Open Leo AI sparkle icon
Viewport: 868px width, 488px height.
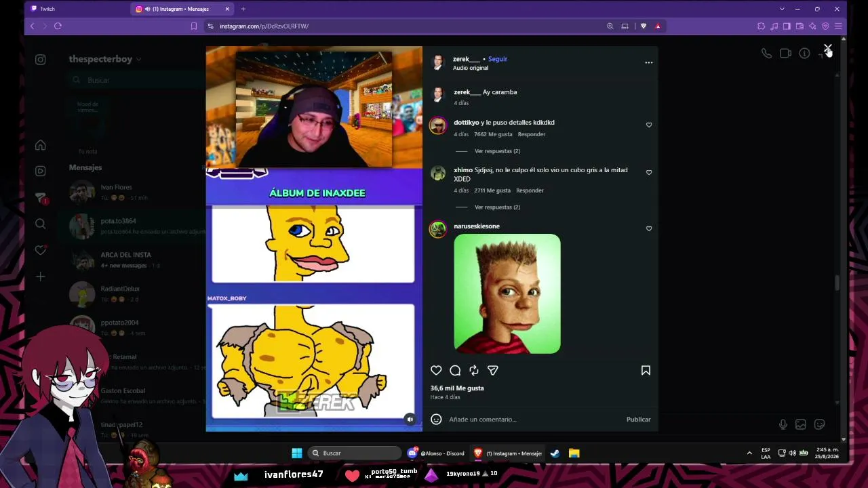[812, 26]
